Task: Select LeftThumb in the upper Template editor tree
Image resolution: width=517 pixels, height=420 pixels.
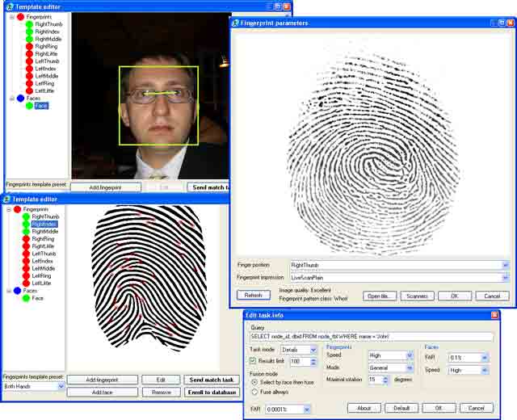Action: point(47,61)
